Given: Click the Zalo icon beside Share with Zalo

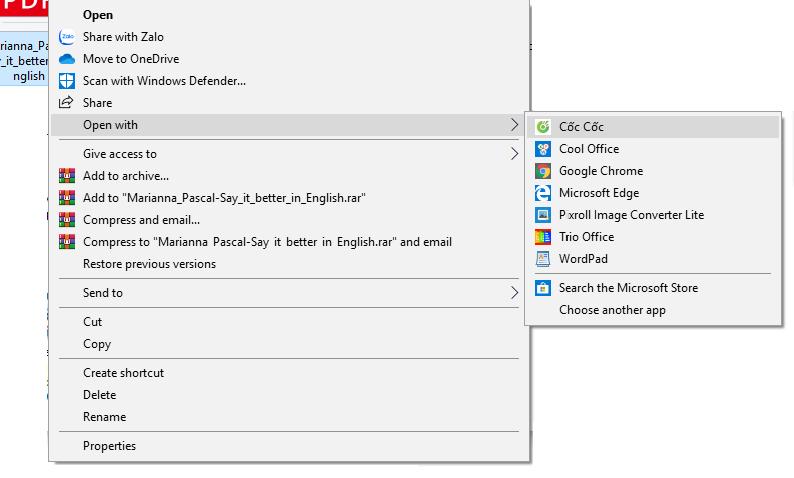Looking at the screenshot, I should point(67,37).
